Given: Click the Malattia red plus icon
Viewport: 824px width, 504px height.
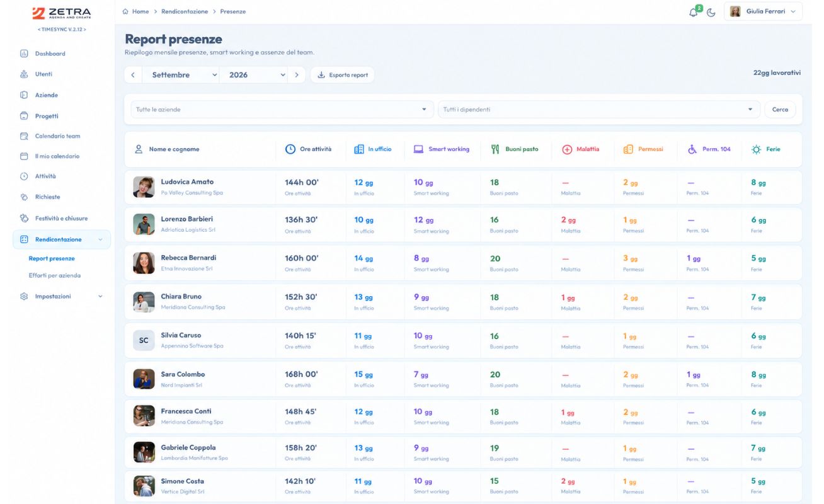Looking at the screenshot, I should [x=567, y=149].
